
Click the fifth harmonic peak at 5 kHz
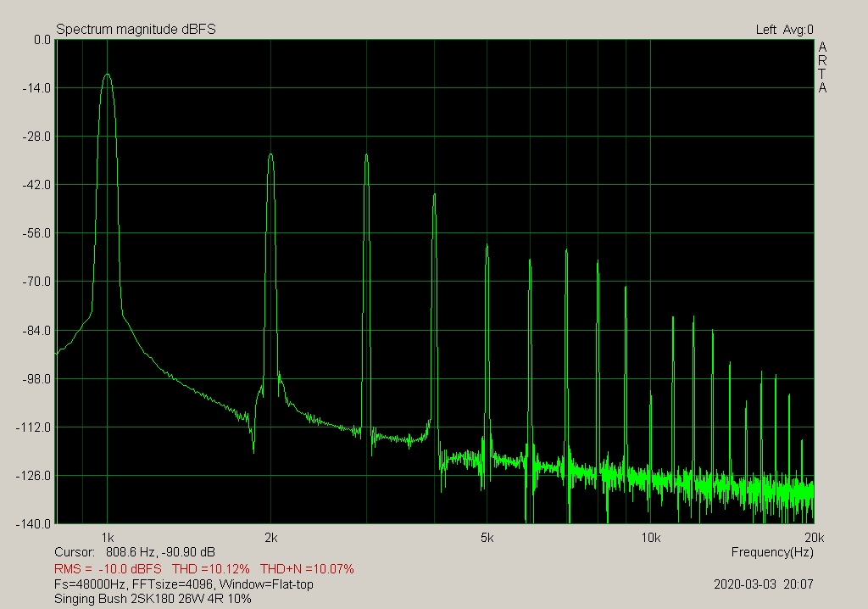click(487, 245)
